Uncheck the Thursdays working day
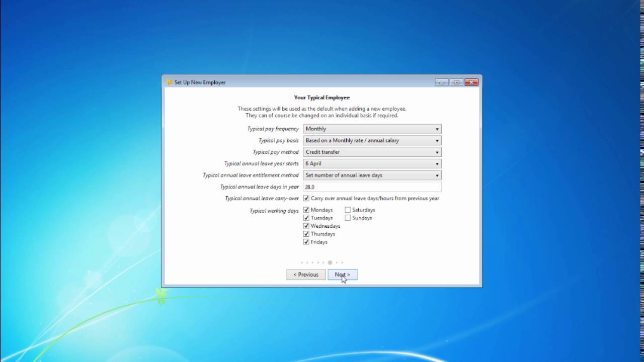644x362 pixels. (306, 234)
